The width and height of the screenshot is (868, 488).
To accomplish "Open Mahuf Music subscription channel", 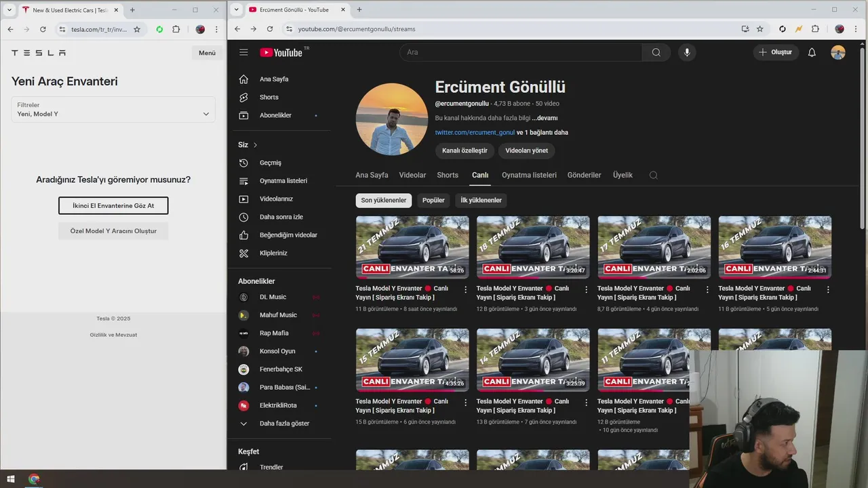I will click(279, 315).
